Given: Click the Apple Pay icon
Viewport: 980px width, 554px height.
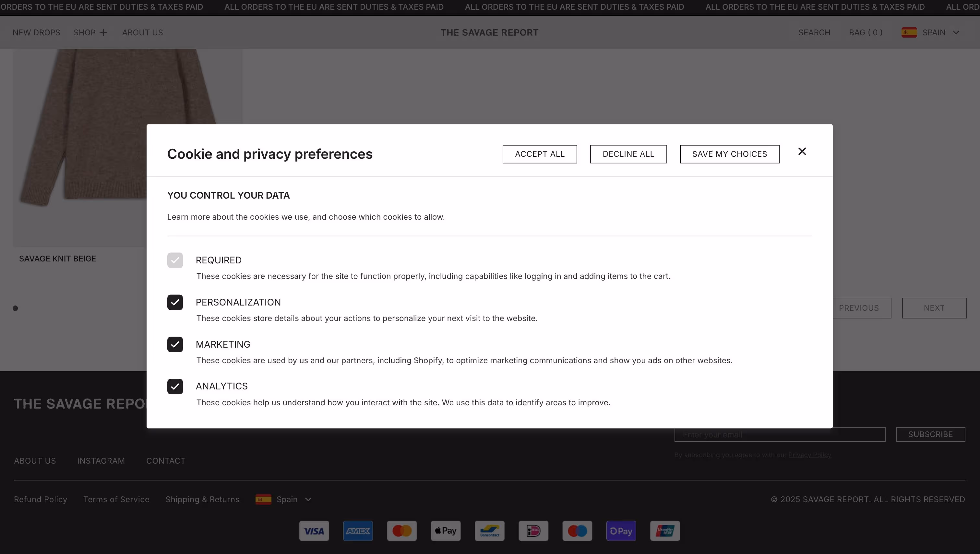Looking at the screenshot, I should [446, 530].
